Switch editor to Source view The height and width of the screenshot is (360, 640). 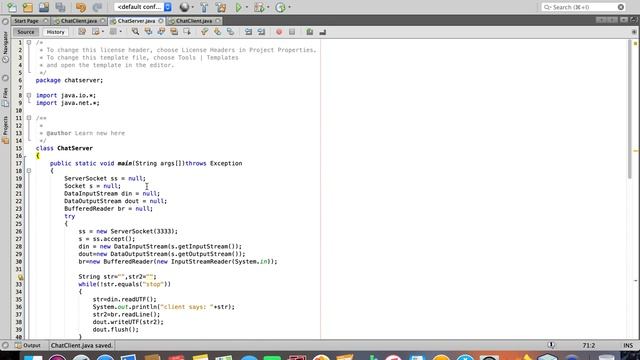(x=26, y=32)
